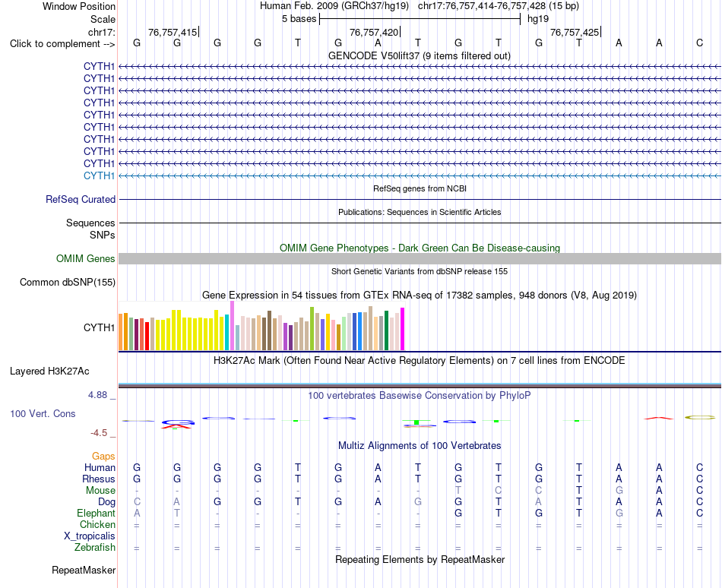Image resolution: width=722 pixels, height=588 pixels.
Task: Click the 'X_tropicalis' alignment row label
Action: (x=90, y=536)
